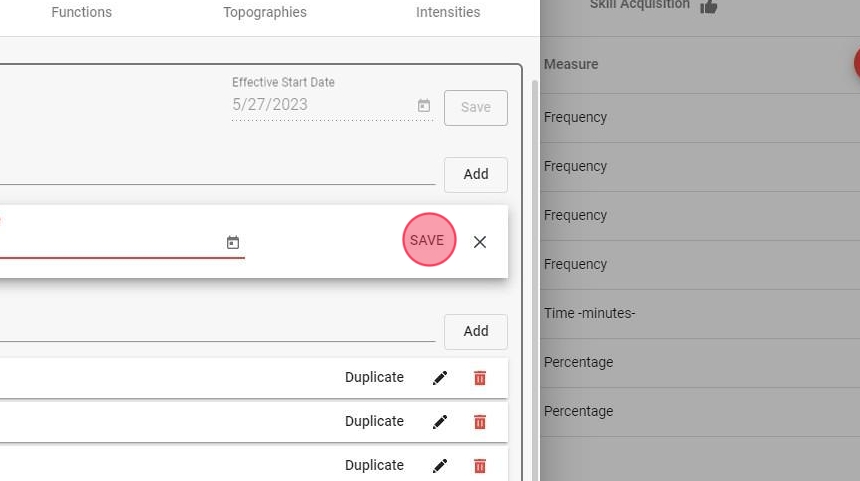Click Duplicate in the second row

(374, 422)
